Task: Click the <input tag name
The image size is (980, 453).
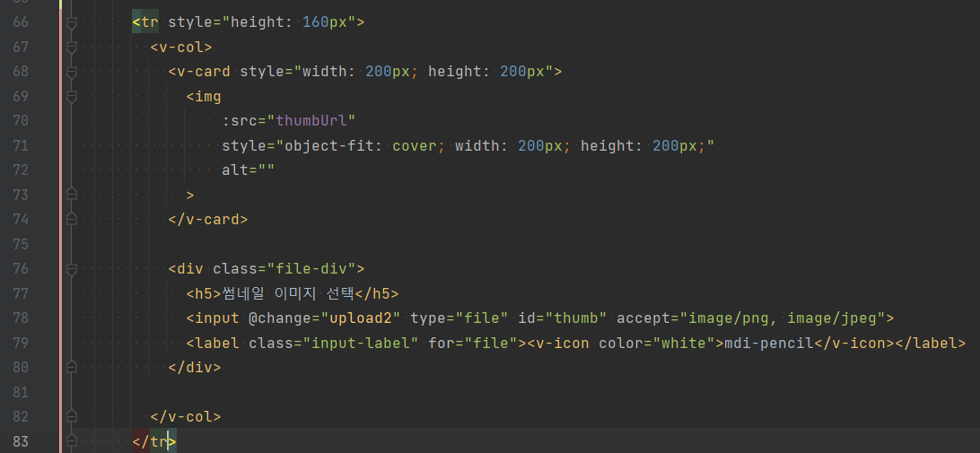Action: click(x=213, y=318)
